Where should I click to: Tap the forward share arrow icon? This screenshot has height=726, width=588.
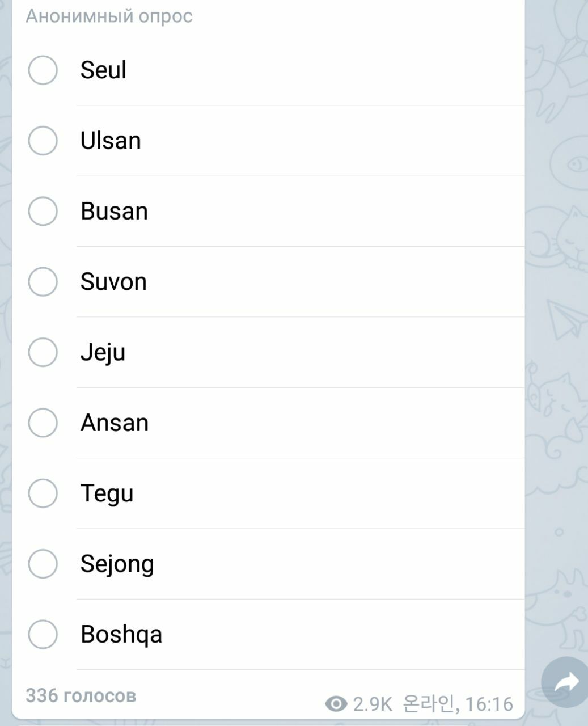tap(565, 682)
